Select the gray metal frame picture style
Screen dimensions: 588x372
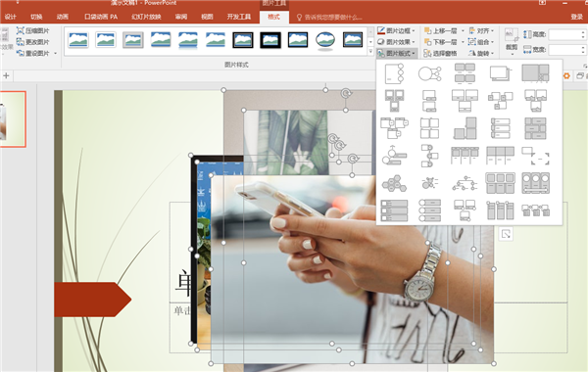pos(133,40)
